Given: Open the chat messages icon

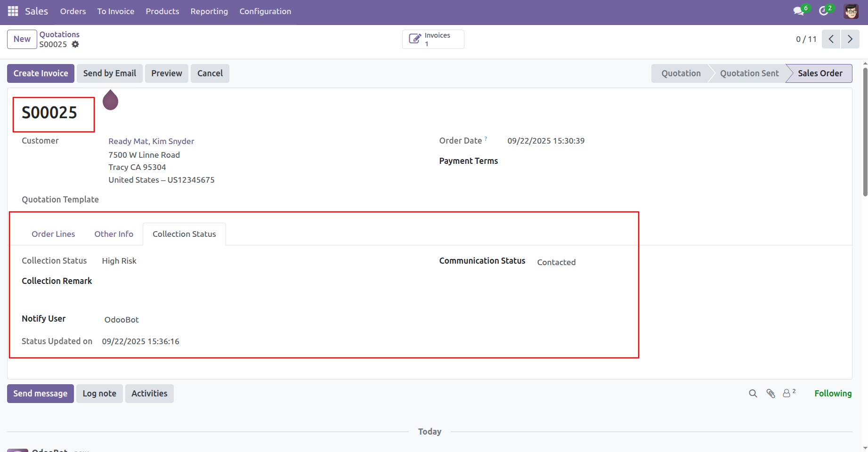Looking at the screenshot, I should (x=798, y=11).
